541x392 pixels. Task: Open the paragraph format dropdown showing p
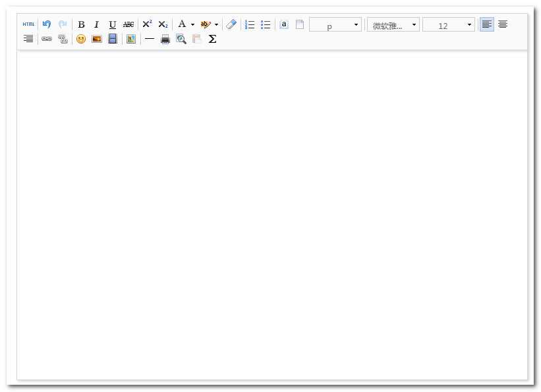click(x=335, y=24)
